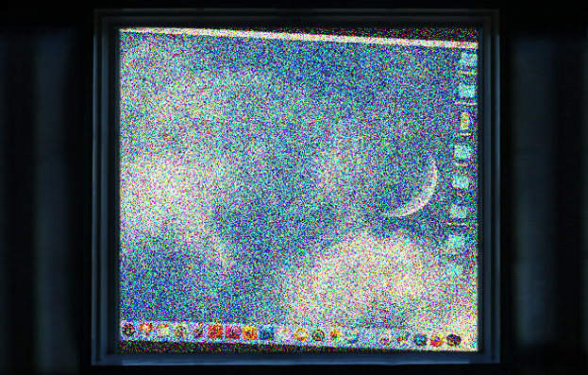This screenshot has height=375, width=588.
Task: Select the second blue folder on the desktop
Action: (467, 91)
